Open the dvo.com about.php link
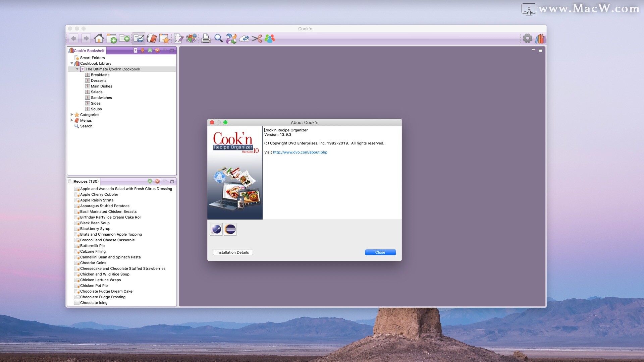Image resolution: width=644 pixels, height=362 pixels. click(300, 152)
